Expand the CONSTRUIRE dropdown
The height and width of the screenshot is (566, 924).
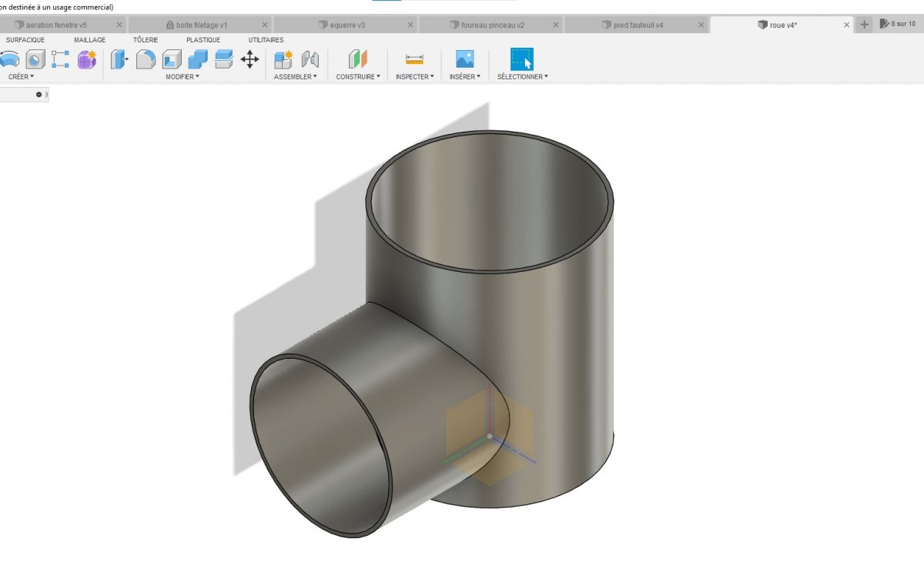pos(358,77)
